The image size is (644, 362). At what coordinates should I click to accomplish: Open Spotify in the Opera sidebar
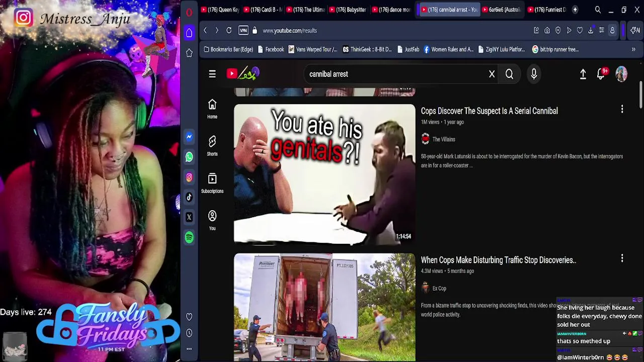[x=189, y=237]
